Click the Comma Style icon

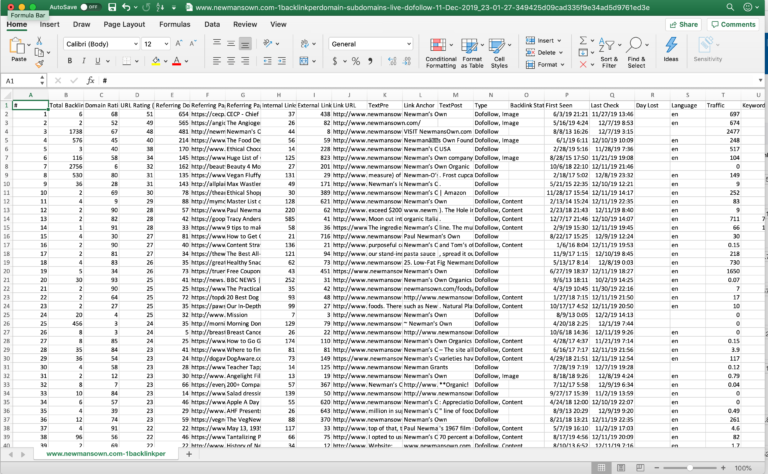tap(370, 61)
